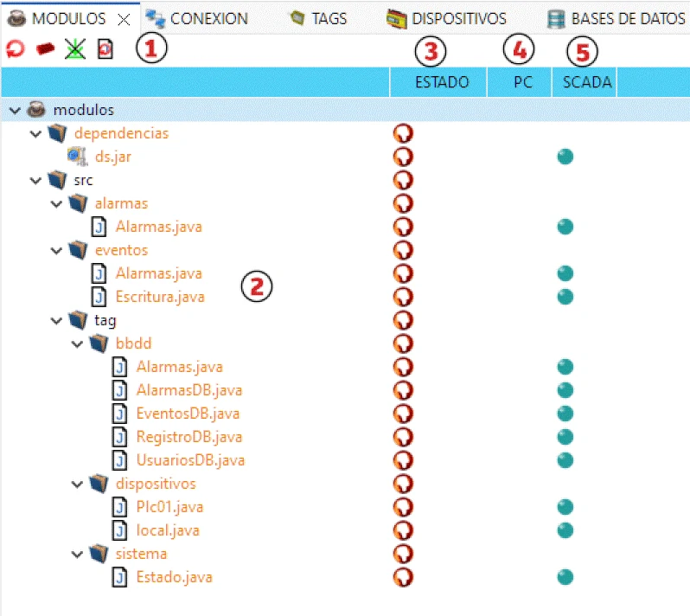
Task: Switch to the CONEXION tab
Action: [x=197, y=17]
